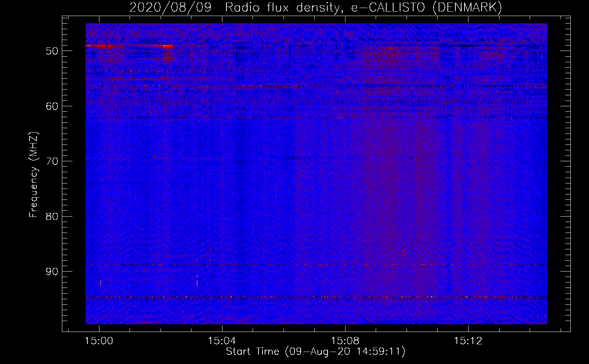
Task: Click the red spot near 87 MHz around 15:10
Action: (x=403, y=251)
